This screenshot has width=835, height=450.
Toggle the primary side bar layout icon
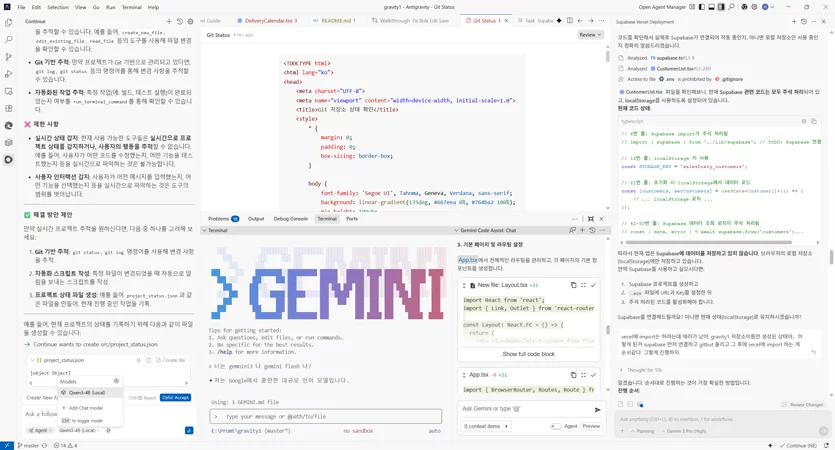pos(702,7)
